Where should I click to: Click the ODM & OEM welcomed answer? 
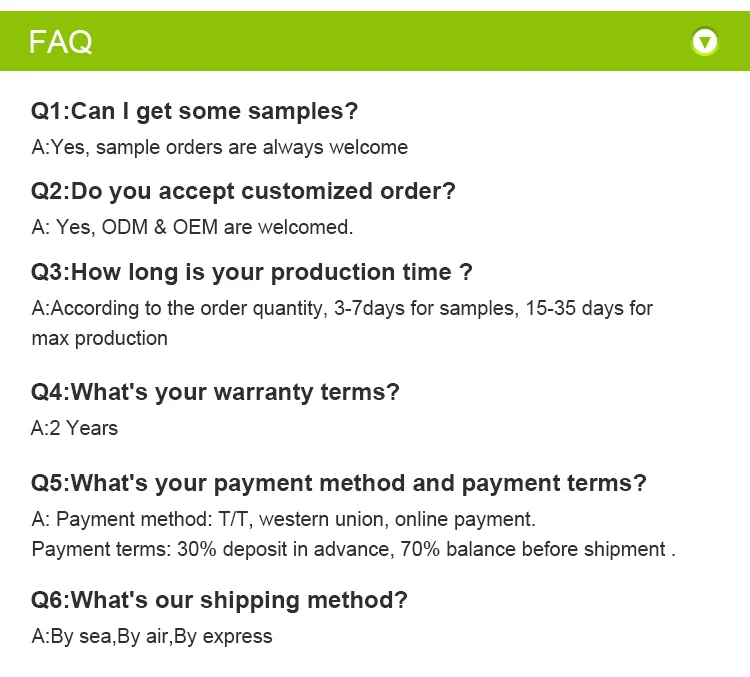pyautogui.click(x=192, y=227)
